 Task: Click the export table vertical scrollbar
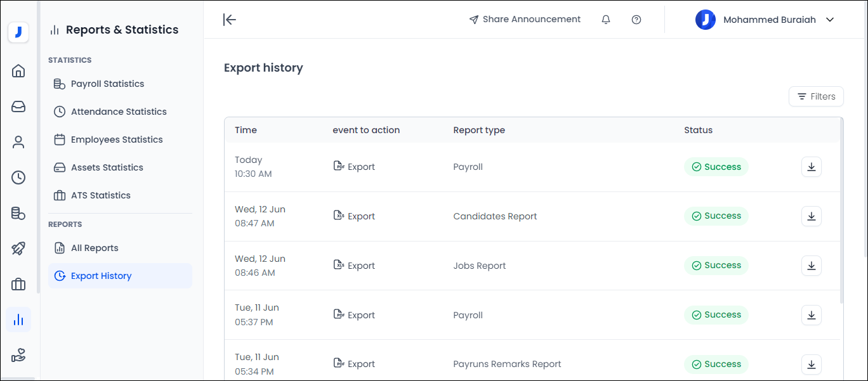[841, 209]
